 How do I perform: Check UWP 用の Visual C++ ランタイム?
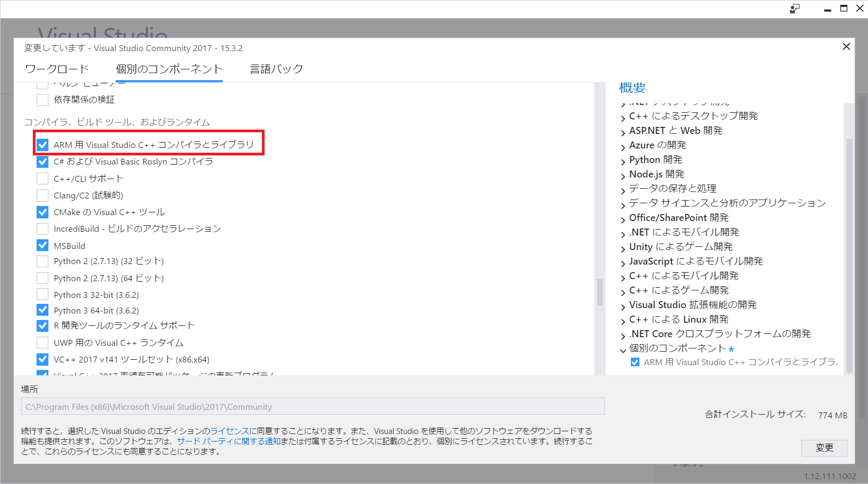click(x=42, y=343)
